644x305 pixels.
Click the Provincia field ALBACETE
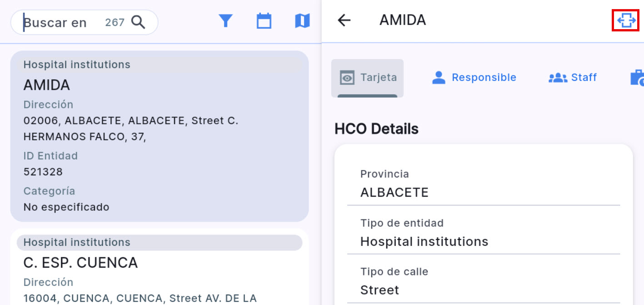[x=394, y=193]
